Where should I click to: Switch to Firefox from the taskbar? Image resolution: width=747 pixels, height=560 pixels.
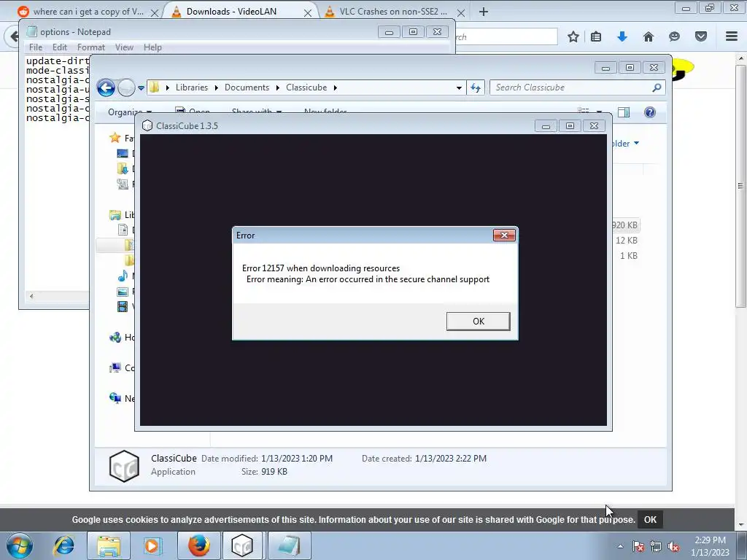point(198,545)
